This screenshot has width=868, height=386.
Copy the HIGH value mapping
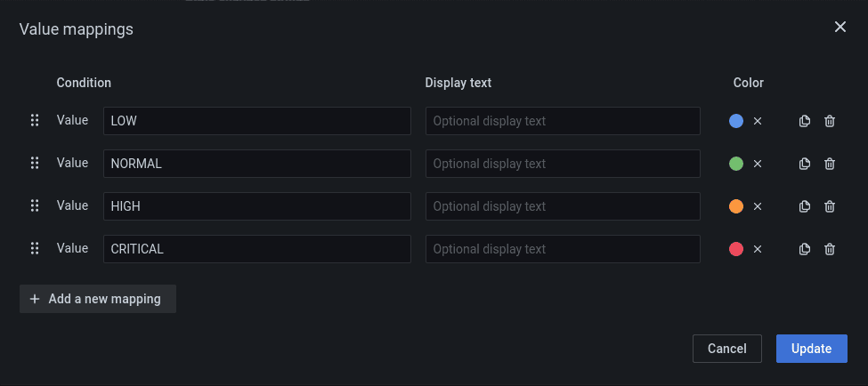point(805,206)
